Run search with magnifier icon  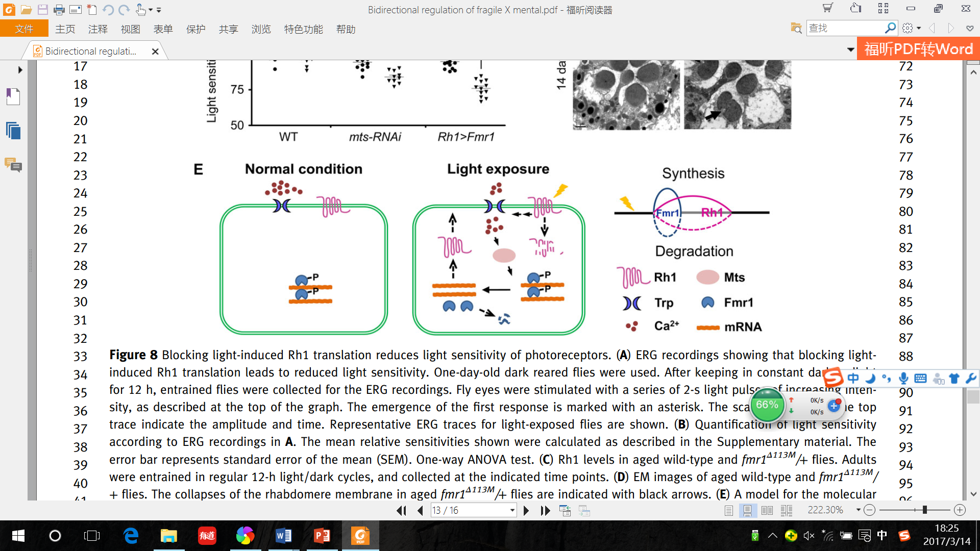(x=890, y=28)
